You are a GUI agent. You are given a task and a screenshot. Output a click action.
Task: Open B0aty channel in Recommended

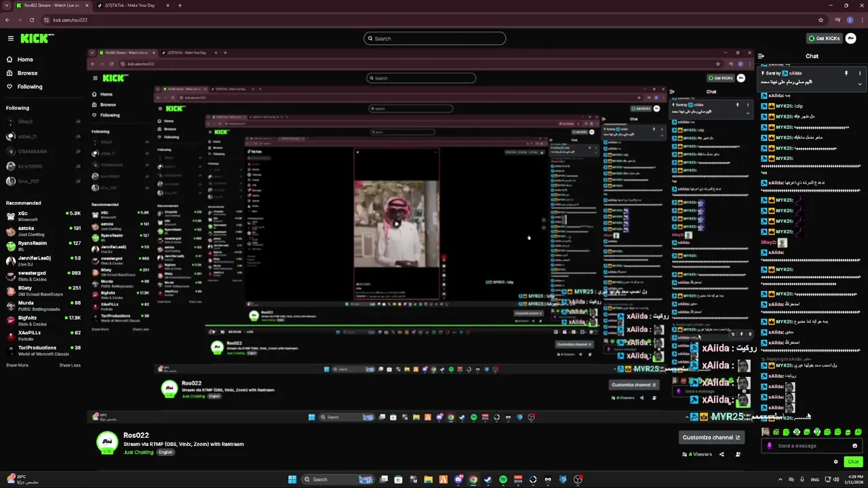tap(43, 291)
